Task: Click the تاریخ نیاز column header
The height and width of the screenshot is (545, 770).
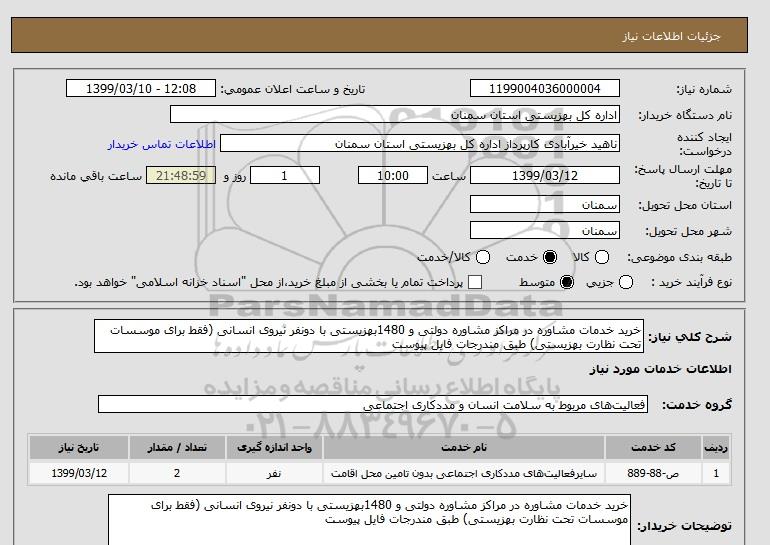Action: pos(79,447)
